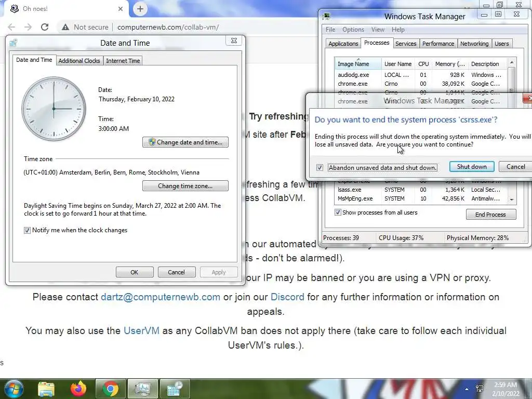Close the 'Oh noes!' browser tab

tap(121, 9)
